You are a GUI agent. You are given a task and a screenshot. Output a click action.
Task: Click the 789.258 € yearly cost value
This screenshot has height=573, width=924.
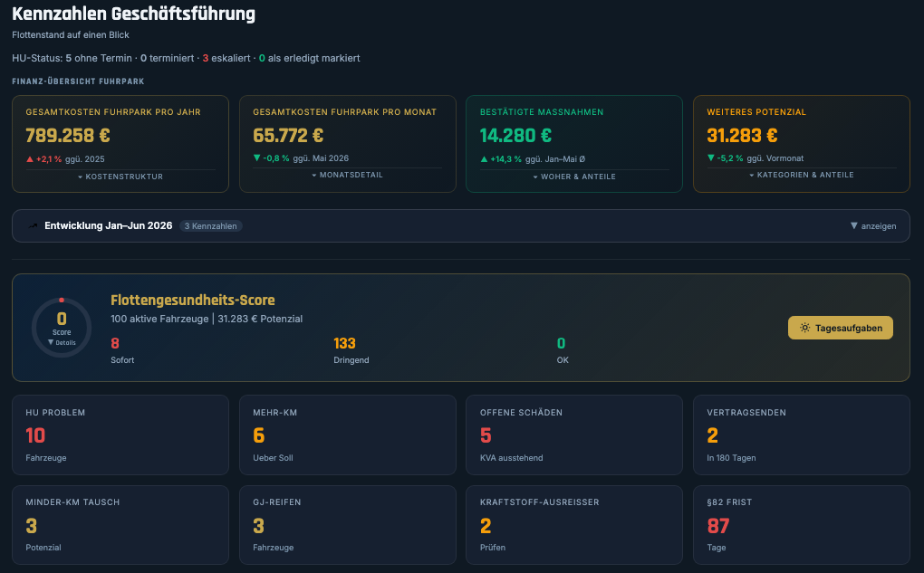coord(68,136)
